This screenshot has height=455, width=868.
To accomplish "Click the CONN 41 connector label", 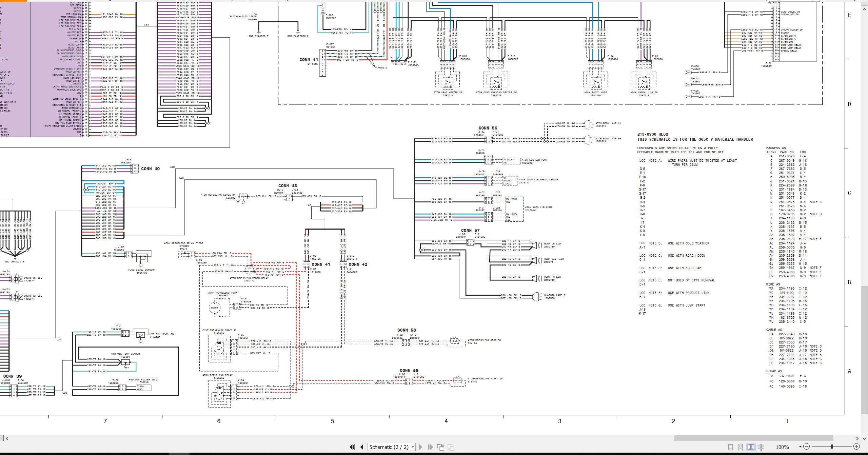I will click(x=321, y=264).
